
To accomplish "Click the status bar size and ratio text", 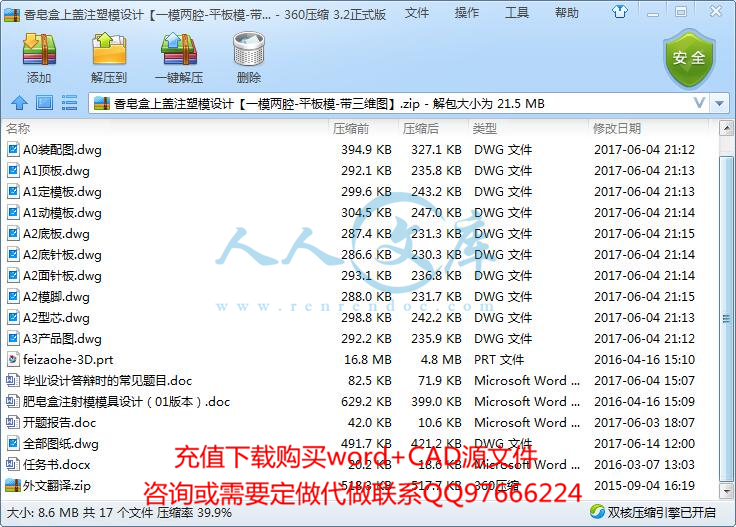I will pyautogui.click(x=119, y=512).
